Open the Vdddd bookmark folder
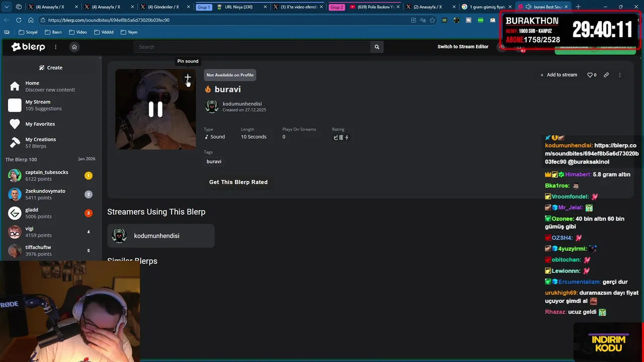Viewport: 644px width, 362px height. (x=103, y=32)
